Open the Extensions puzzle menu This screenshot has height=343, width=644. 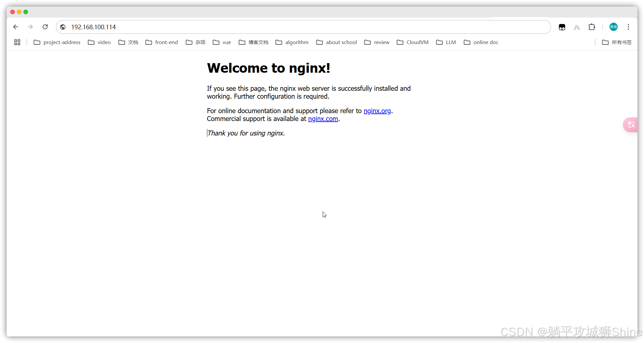tap(592, 27)
